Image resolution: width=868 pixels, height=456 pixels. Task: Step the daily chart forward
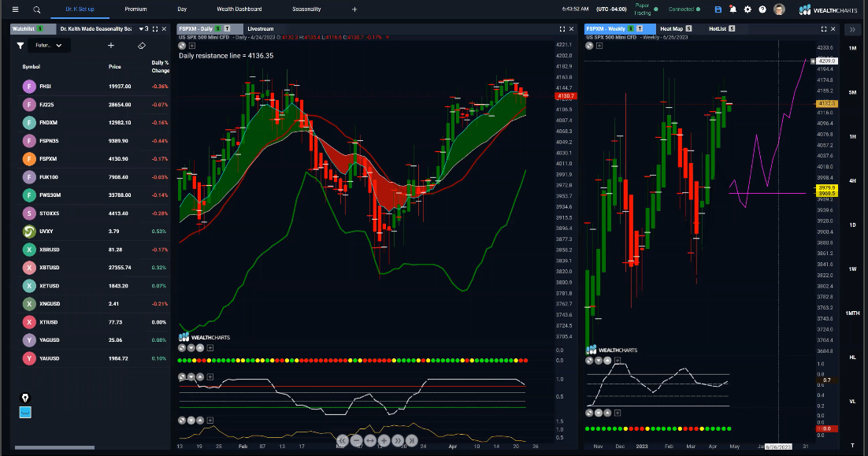(398, 441)
